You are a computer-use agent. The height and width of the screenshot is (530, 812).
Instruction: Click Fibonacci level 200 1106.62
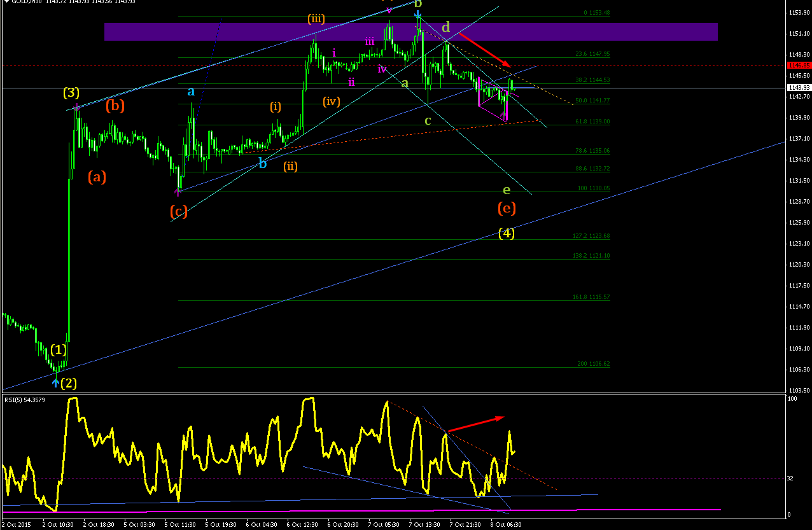pos(594,364)
